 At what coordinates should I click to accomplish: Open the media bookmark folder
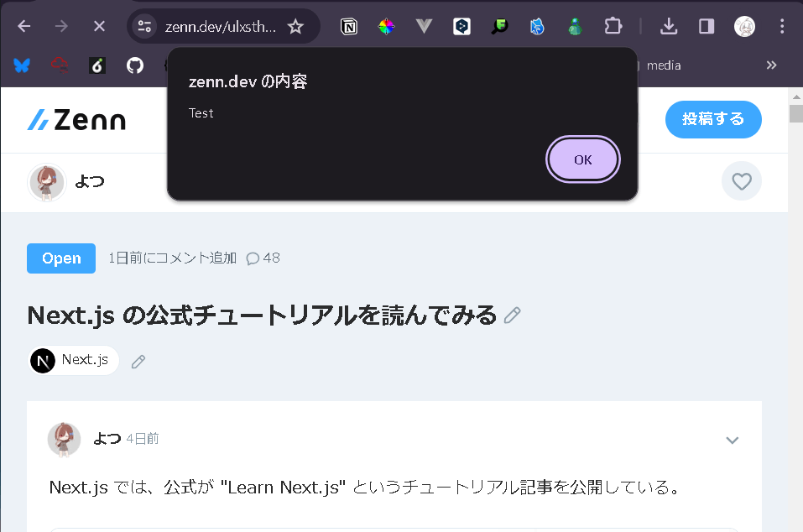[663, 65]
